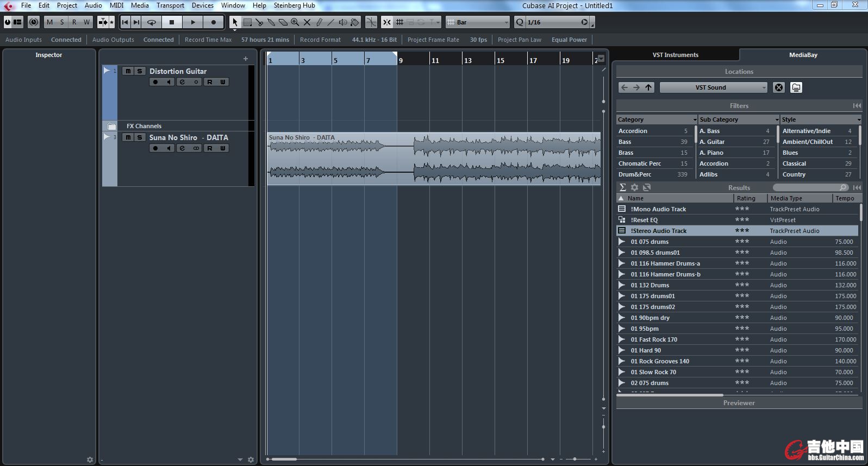This screenshot has height=466, width=868.
Task: Mute the Distortion Guitar track
Action: point(128,71)
